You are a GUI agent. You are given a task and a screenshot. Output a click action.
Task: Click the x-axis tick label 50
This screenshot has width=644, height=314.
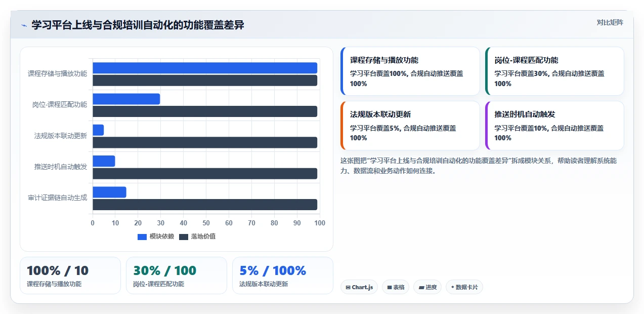(x=206, y=223)
